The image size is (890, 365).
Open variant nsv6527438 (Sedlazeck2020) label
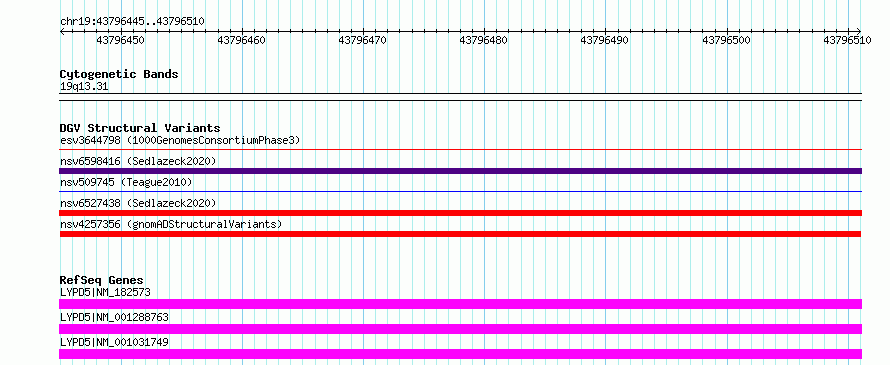point(138,203)
